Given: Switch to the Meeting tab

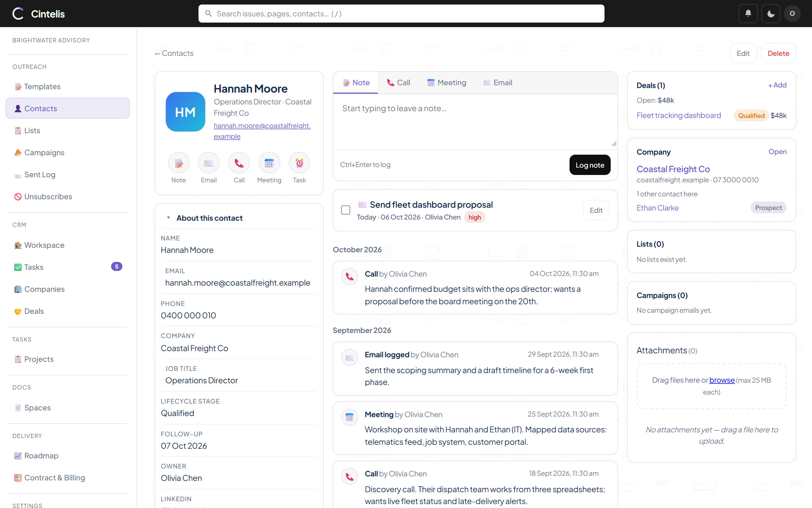Looking at the screenshot, I should 447,83.
